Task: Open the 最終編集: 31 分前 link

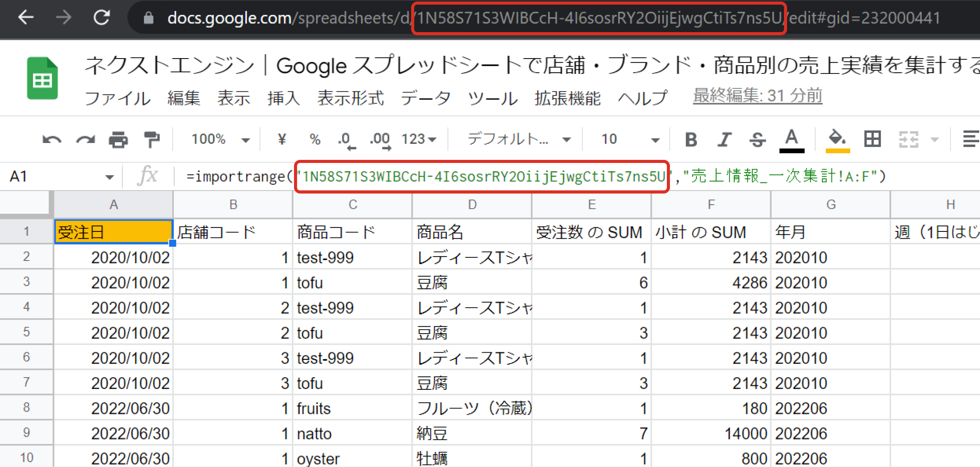Action: pos(757,96)
